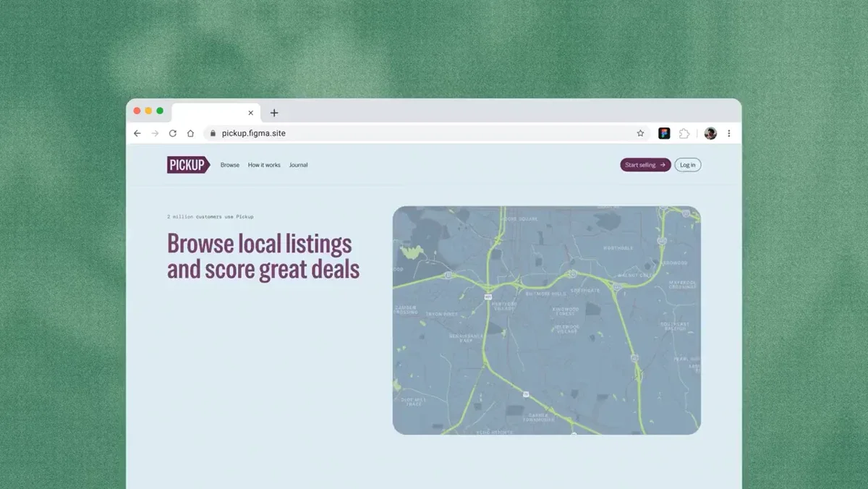Close the open browser tab
Screen dimensions: 868x489
pos(251,113)
